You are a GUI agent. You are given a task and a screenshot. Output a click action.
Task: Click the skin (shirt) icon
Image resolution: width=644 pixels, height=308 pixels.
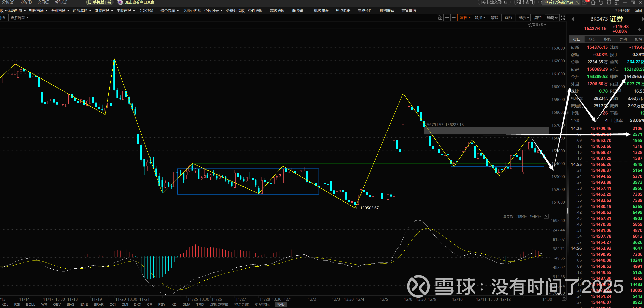pyautogui.click(x=609, y=2)
